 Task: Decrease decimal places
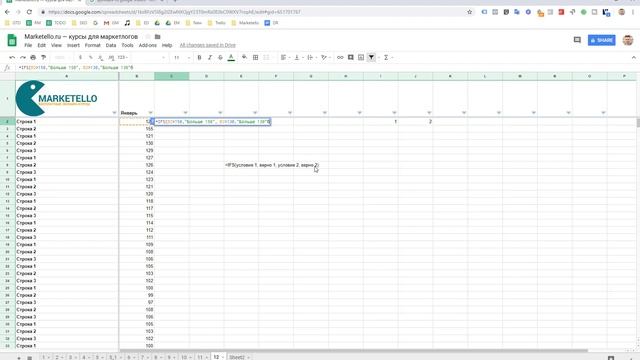pyautogui.click(x=101, y=58)
